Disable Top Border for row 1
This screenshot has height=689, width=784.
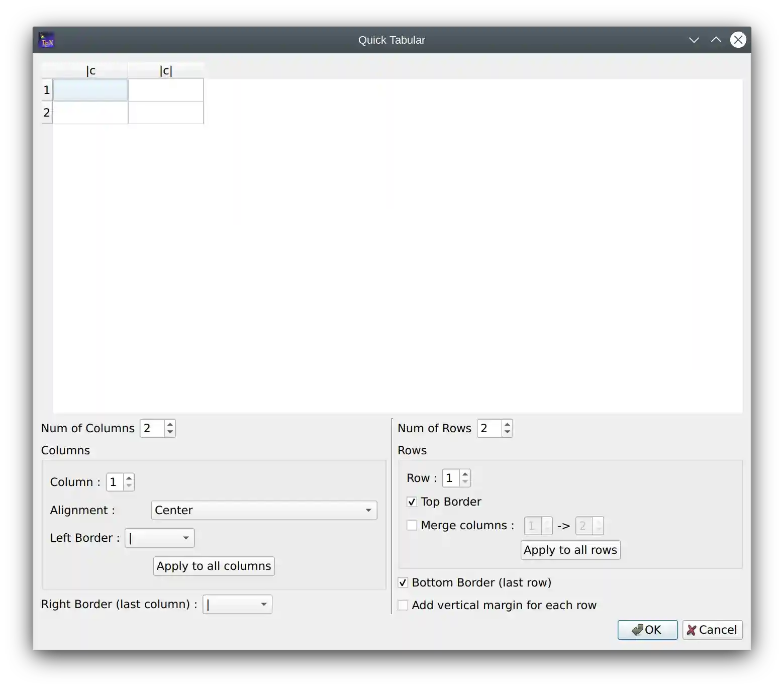(412, 501)
